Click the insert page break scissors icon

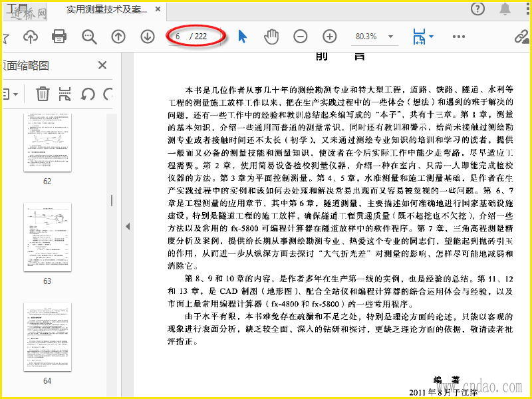click(x=65, y=94)
